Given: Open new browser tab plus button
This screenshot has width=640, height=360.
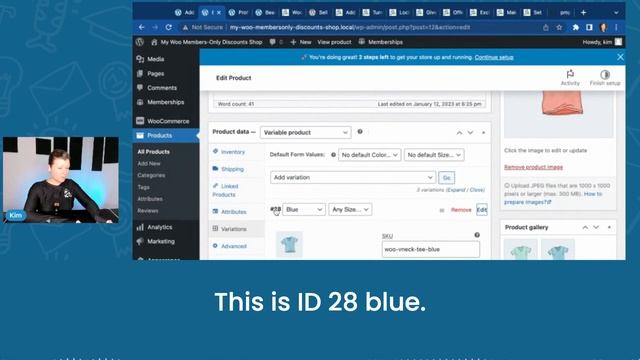Looking at the screenshot, I should pos(583,13).
